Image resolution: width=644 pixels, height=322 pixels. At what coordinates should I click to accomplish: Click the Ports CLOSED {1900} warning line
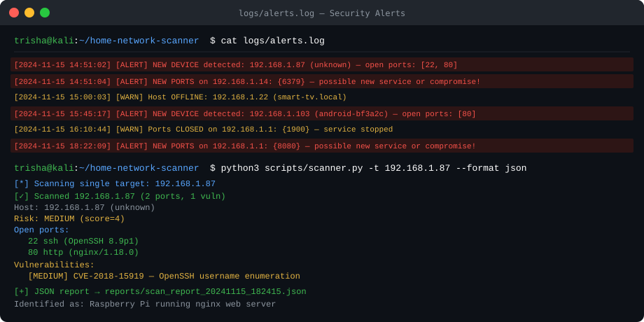[203, 129]
